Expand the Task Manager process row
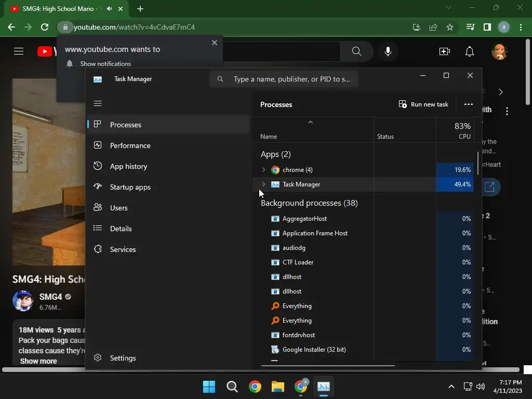Image resolution: width=532 pixels, height=399 pixels. (x=263, y=184)
